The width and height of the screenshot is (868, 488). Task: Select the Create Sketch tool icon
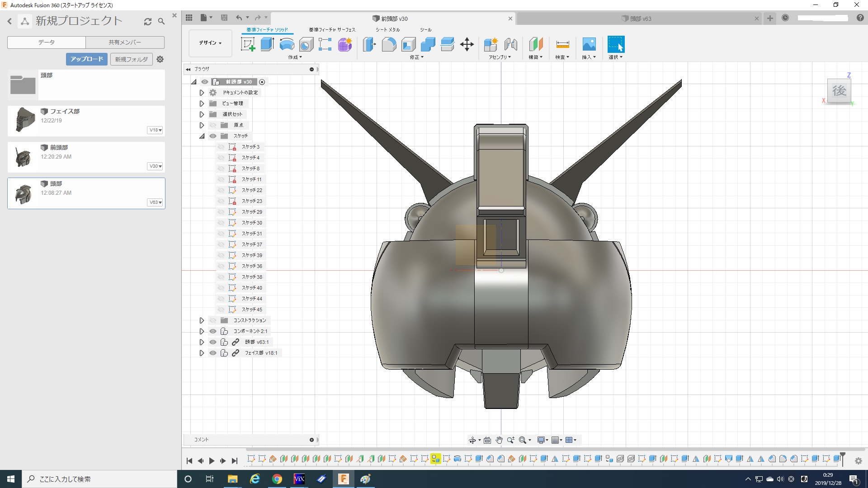tap(248, 44)
